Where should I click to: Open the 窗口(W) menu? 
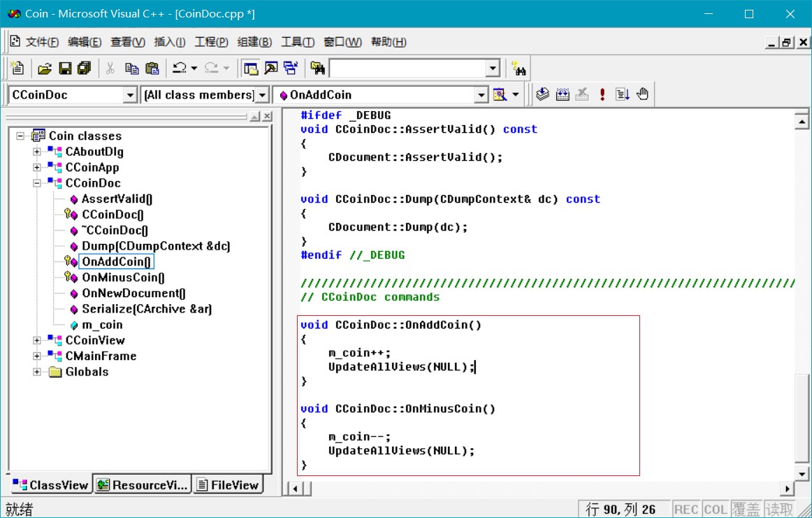[x=342, y=42]
